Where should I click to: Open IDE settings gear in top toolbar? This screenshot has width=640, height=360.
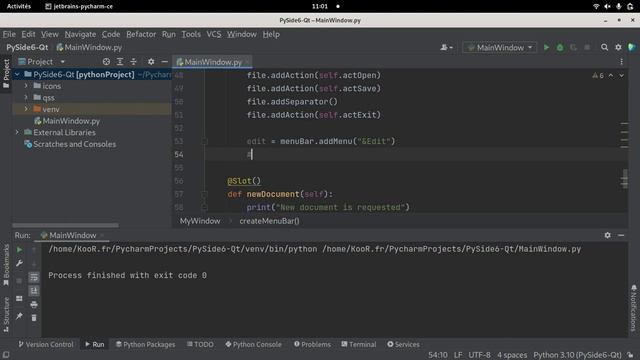pyautogui.click(x=618, y=47)
